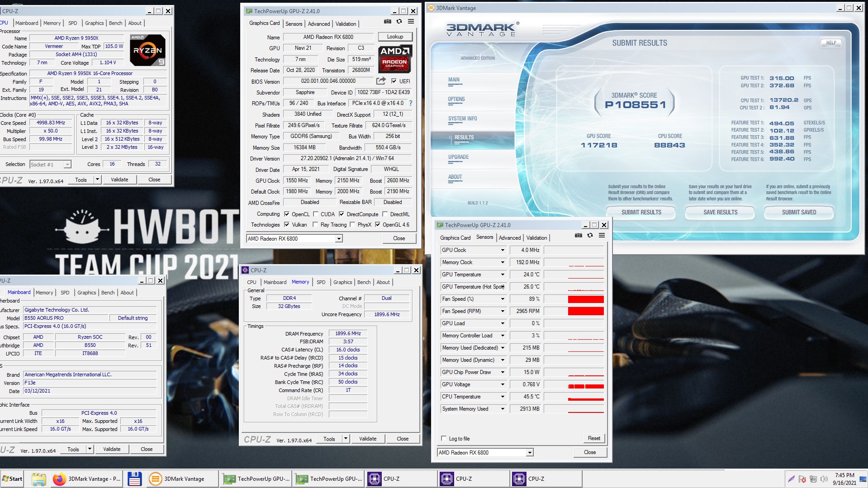Open the Memory Clock sensor dropdown

point(502,262)
